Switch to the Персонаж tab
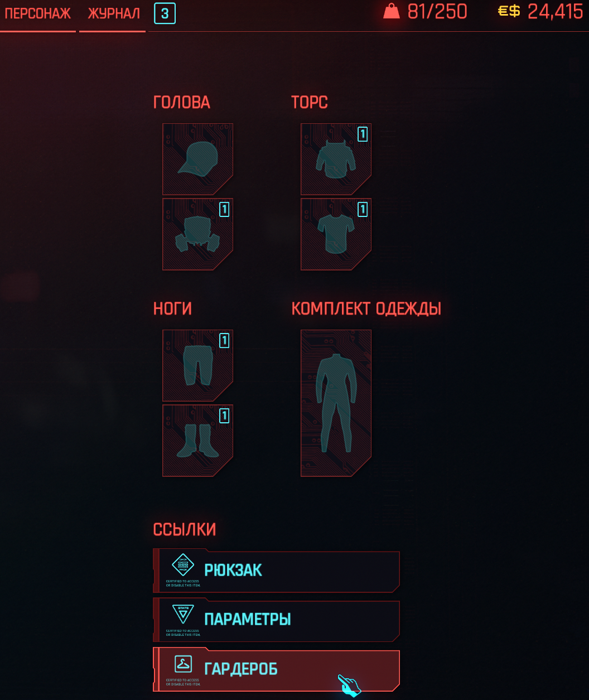 point(38,13)
